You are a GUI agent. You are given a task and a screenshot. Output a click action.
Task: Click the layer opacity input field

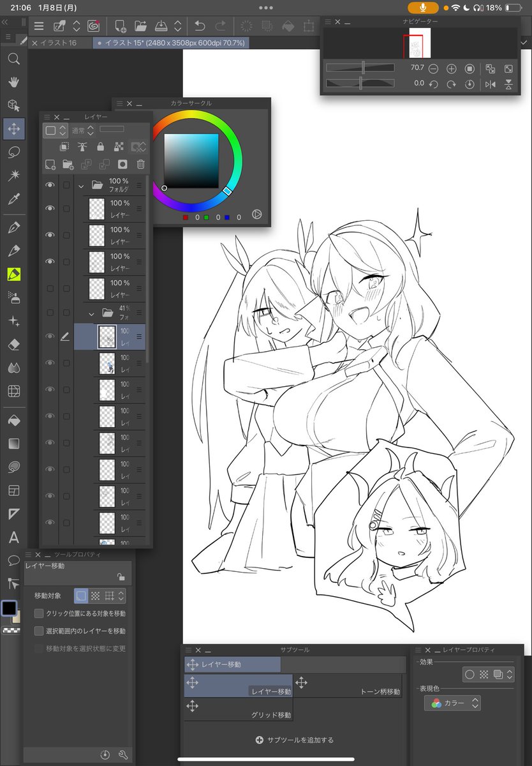[112, 129]
